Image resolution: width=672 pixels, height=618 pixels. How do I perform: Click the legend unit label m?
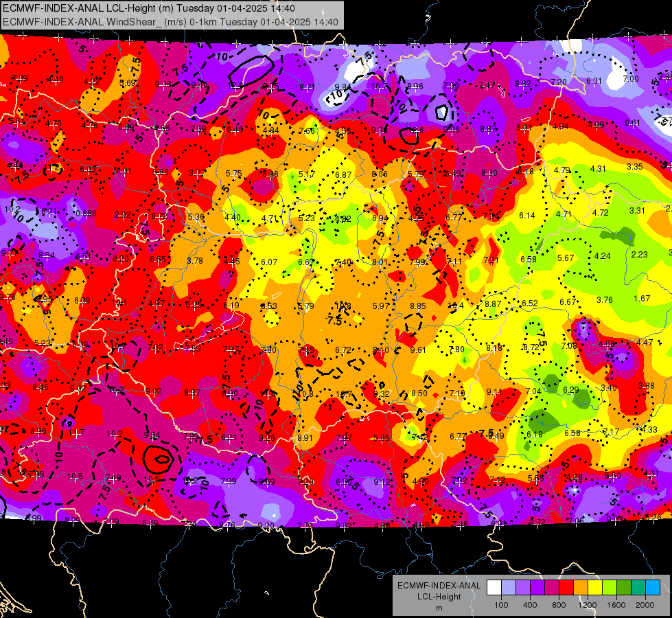(x=439, y=608)
